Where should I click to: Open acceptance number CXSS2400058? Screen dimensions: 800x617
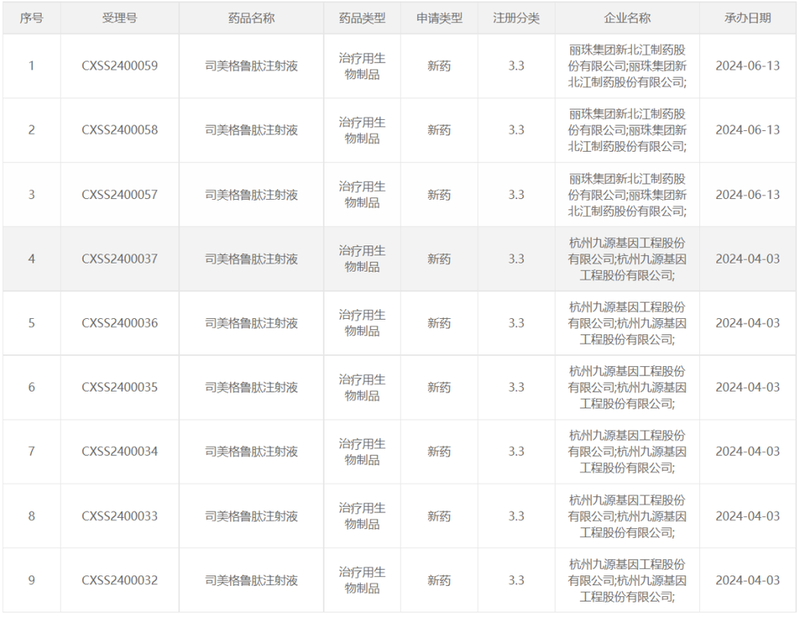120,130
